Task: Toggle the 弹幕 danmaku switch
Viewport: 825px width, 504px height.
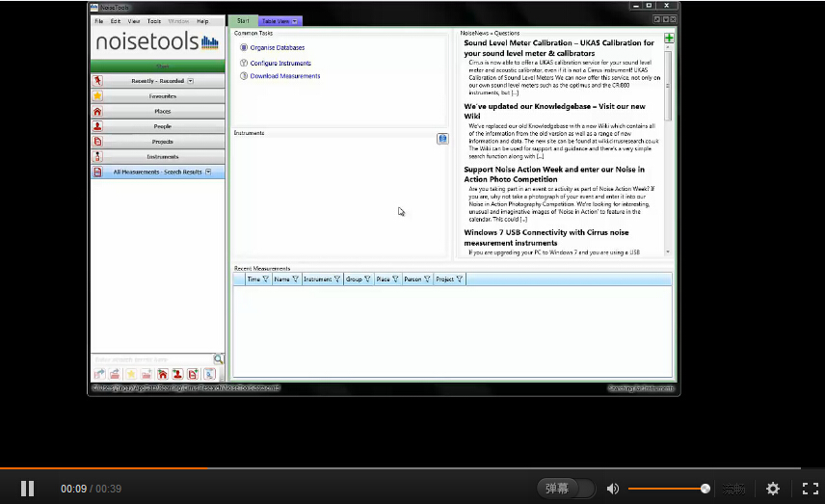Action: 566,489
